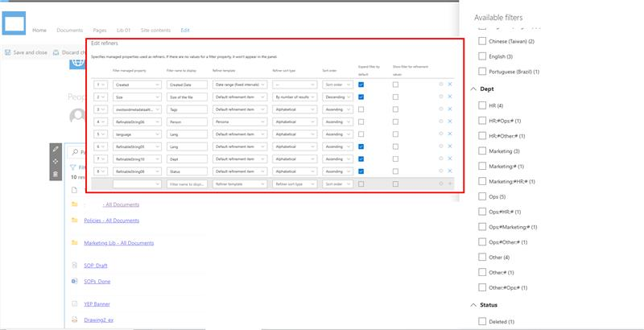
Task: Remove the Created refiner row with X
Action: pos(450,85)
